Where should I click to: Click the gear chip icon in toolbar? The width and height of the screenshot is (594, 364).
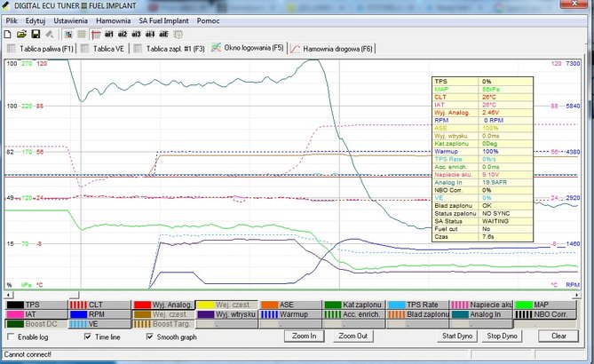(x=178, y=35)
